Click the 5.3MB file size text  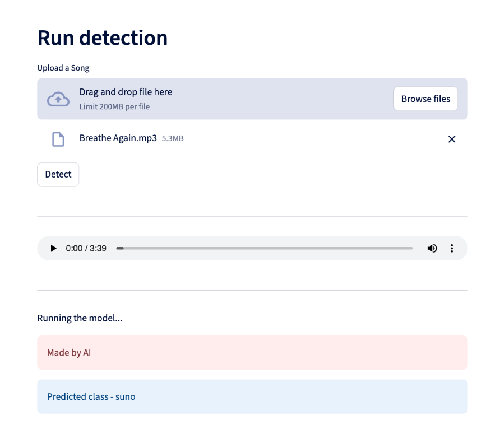[173, 139]
